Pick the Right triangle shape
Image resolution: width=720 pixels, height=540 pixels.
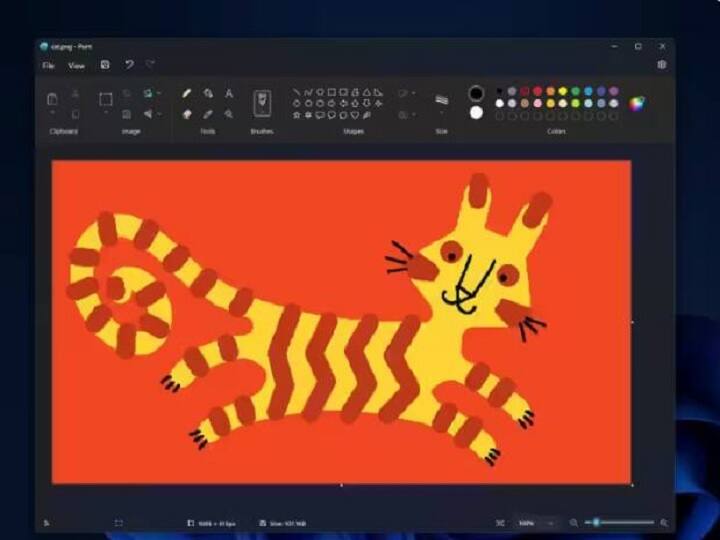click(x=378, y=92)
